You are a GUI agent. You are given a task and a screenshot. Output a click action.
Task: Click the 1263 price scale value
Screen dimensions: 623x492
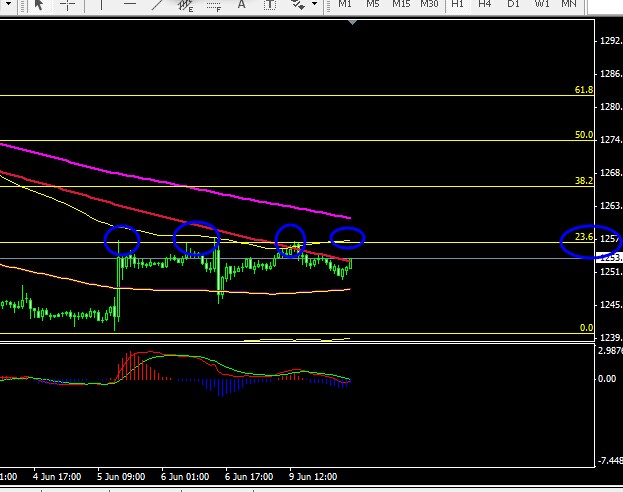coord(611,206)
